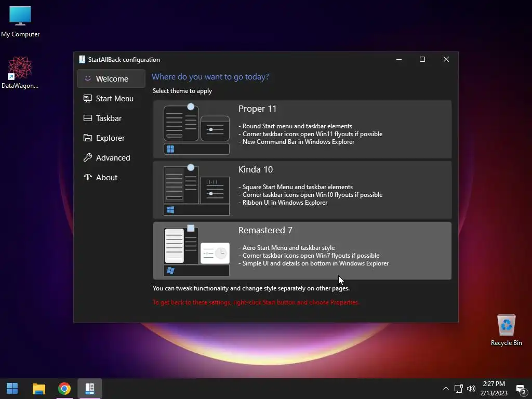Click the Kinda 10 preview thumbnail
This screenshot has height=399, width=532.
click(196, 190)
